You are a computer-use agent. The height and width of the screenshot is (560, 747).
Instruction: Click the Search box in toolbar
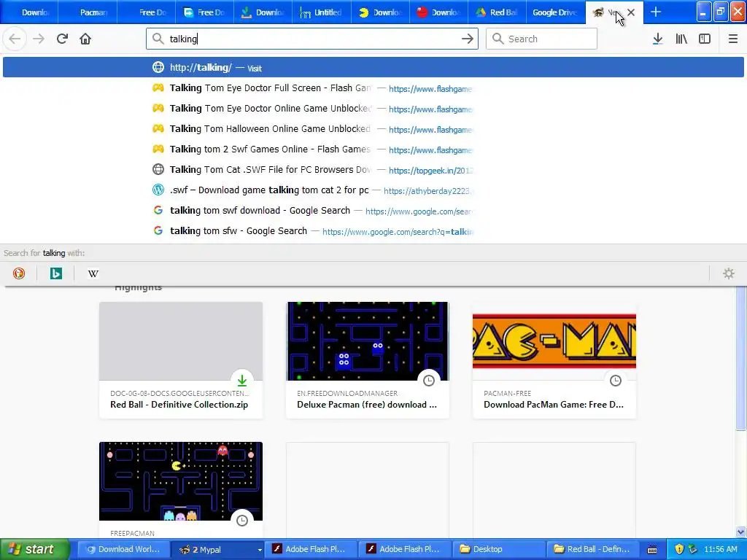pos(541,39)
